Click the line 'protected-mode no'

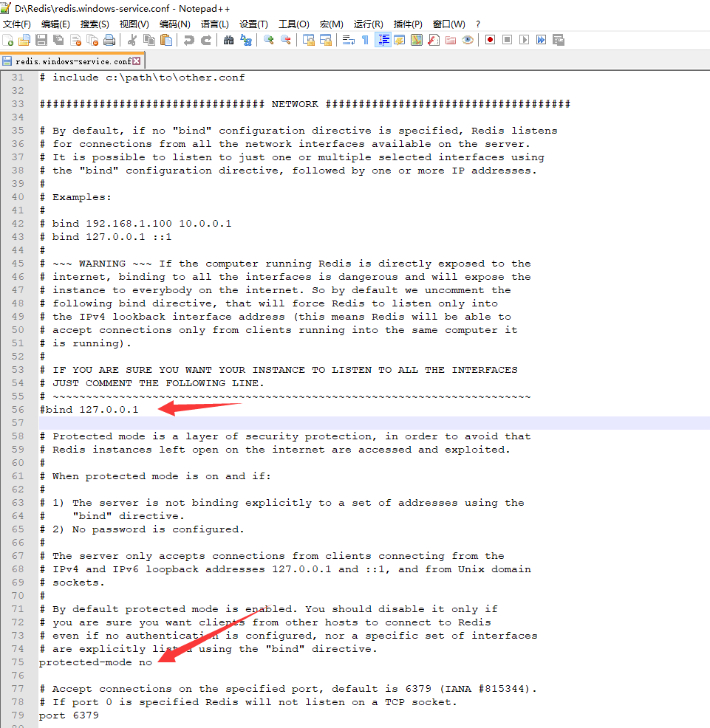[95, 662]
